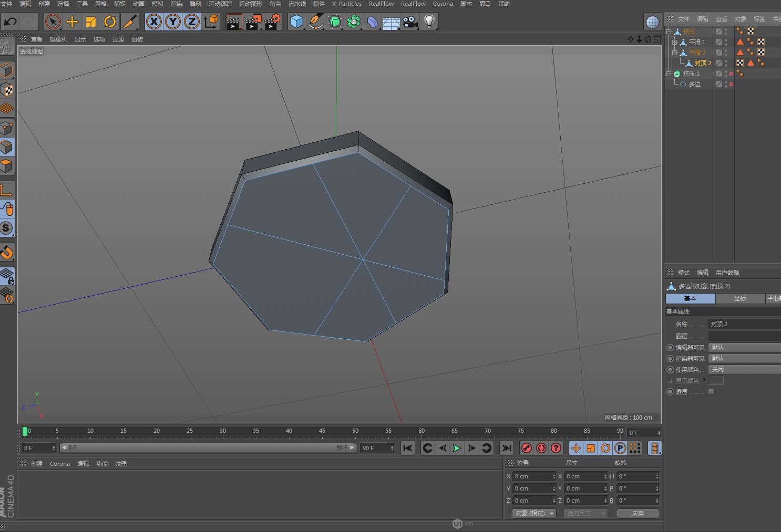This screenshot has height=532, width=781.
Task: Switch to the 坐标 tab in attributes
Action: click(740, 298)
